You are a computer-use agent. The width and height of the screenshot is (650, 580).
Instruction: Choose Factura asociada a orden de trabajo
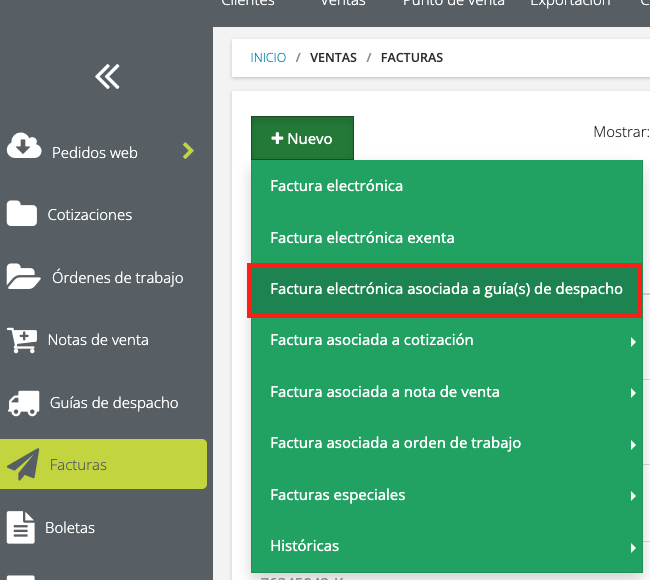pyautogui.click(x=447, y=443)
